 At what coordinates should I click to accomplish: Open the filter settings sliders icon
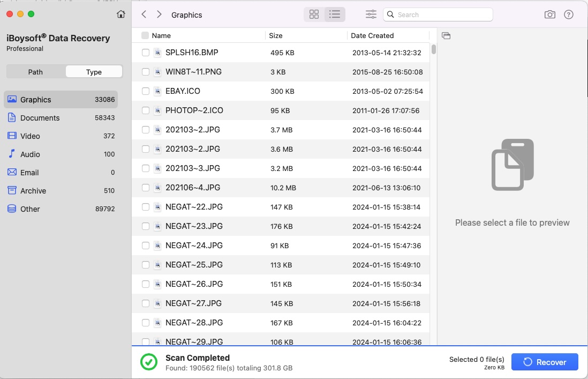[371, 14]
